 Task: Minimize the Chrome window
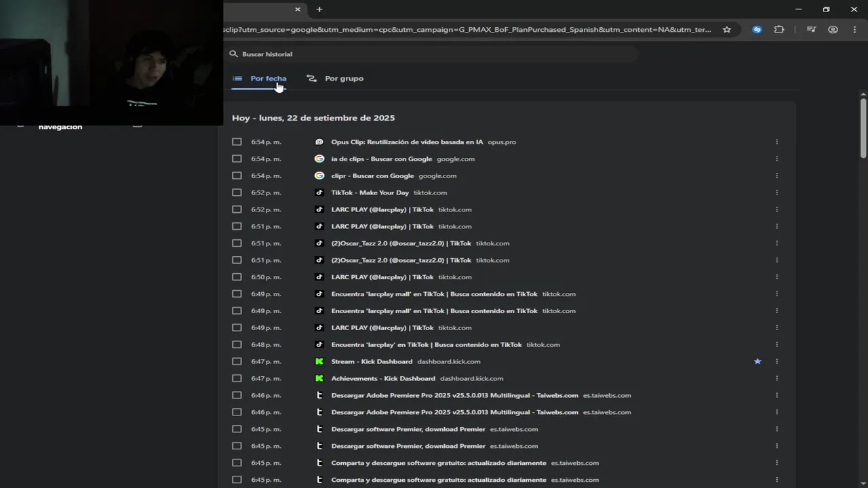coord(798,9)
